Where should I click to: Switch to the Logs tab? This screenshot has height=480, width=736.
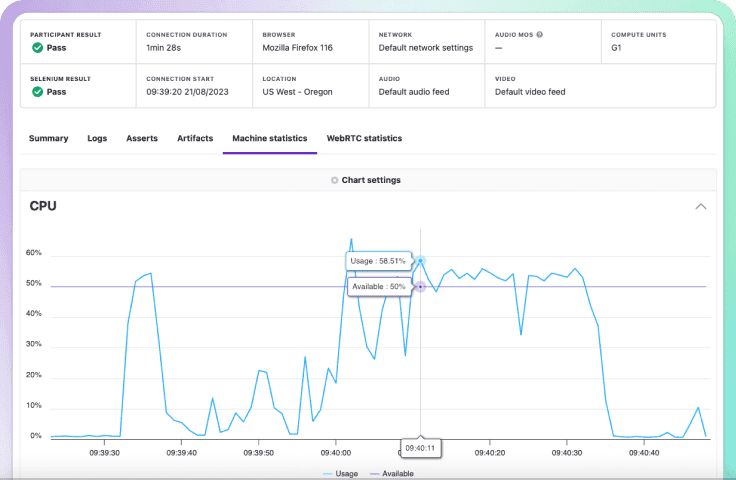tap(97, 138)
